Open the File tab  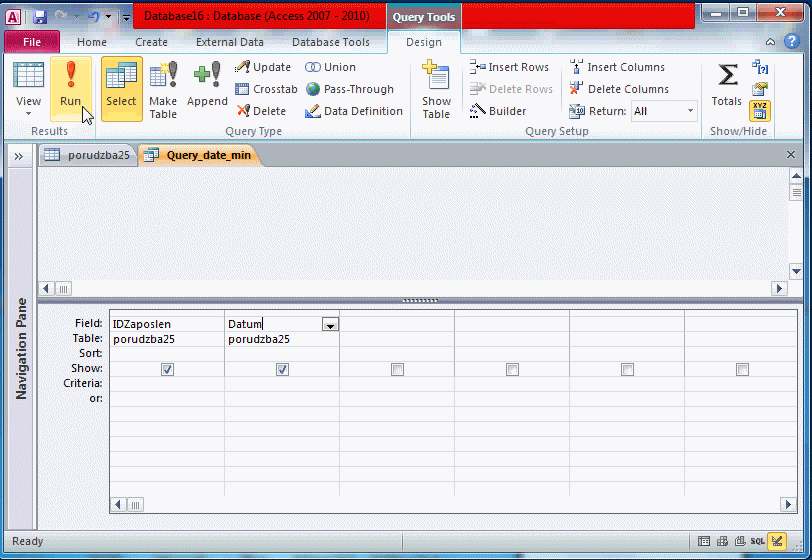coord(32,42)
